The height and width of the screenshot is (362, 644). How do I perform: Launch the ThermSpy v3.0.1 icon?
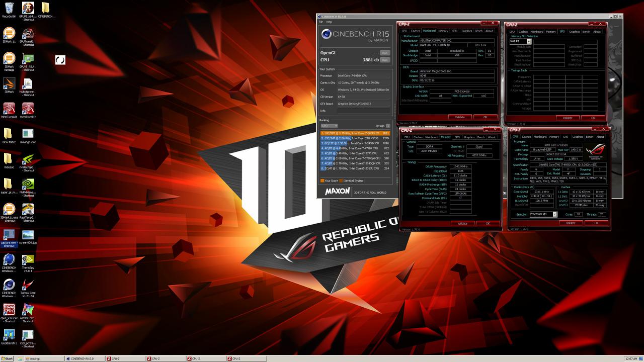pyautogui.click(x=28, y=262)
